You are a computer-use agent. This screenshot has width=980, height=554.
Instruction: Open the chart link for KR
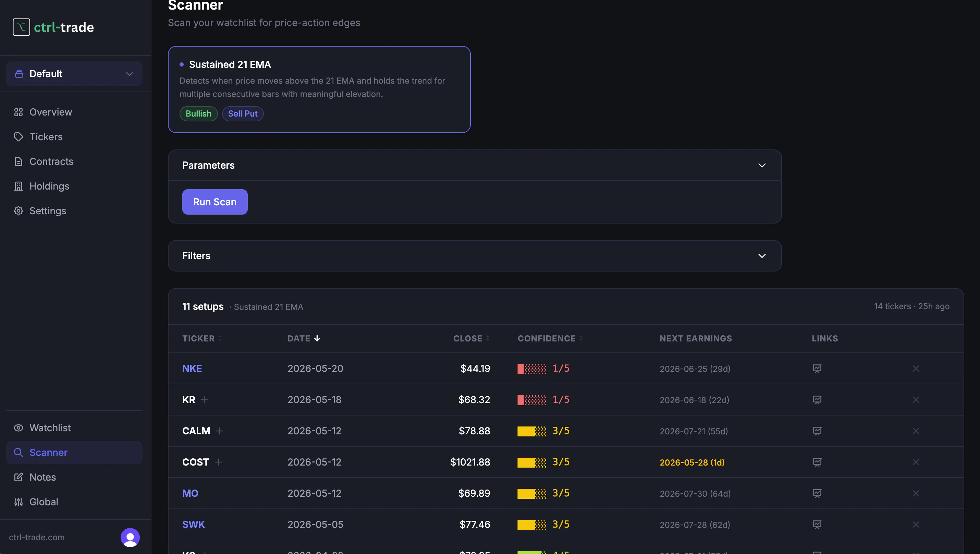[x=817, y=400]
